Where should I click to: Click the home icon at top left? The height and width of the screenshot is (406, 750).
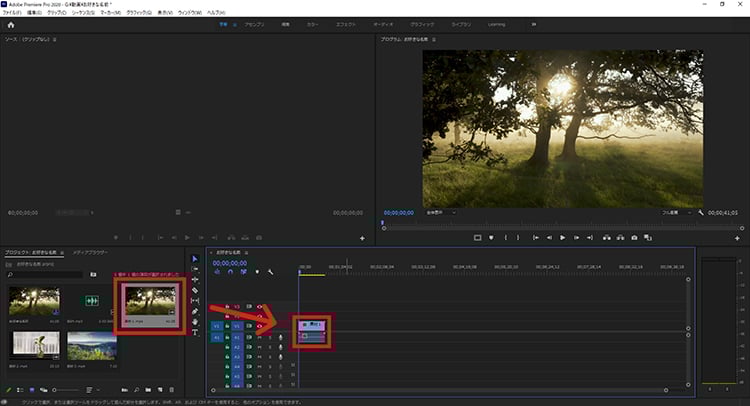[11, 25]
